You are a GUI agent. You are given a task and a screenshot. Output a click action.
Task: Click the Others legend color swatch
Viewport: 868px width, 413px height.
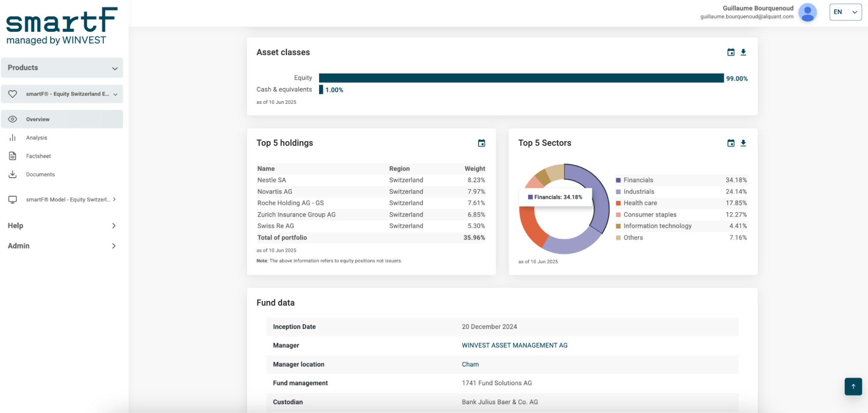pyautogui.click(x=618, y=238)
